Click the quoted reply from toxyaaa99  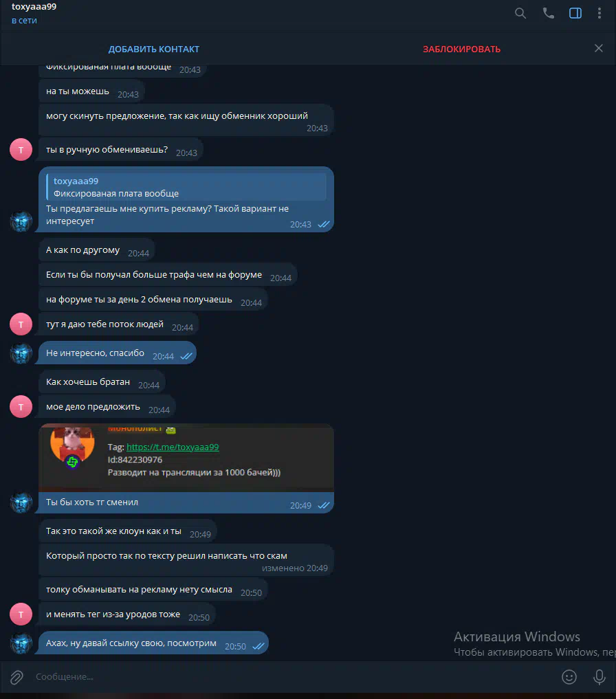pos(186,187)
